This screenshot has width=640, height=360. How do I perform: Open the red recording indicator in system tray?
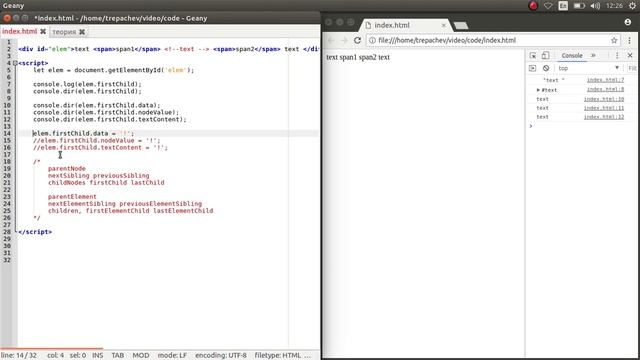tap(533, 6)
